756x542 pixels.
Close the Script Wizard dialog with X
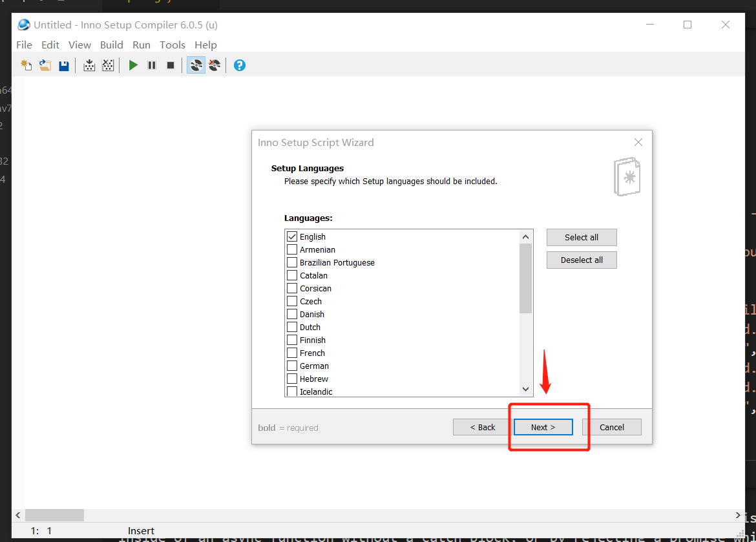638,142
